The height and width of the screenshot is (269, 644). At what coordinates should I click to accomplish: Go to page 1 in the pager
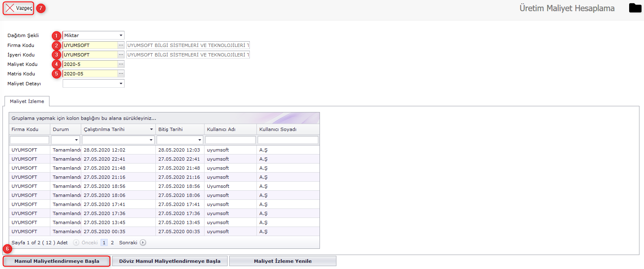pos(104,243)
